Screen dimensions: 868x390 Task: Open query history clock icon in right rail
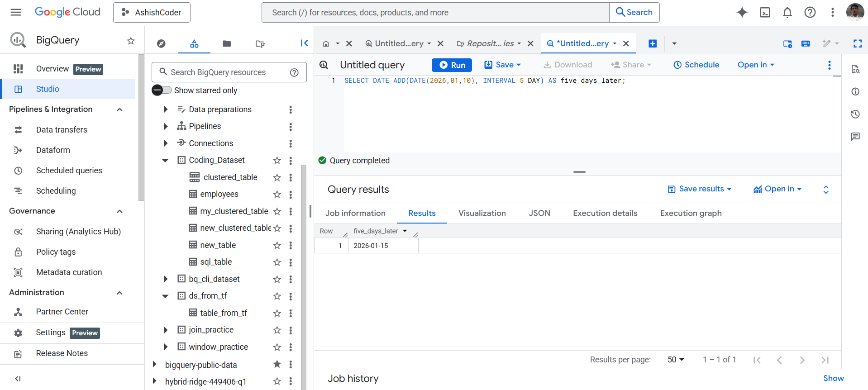coord(855,114)
